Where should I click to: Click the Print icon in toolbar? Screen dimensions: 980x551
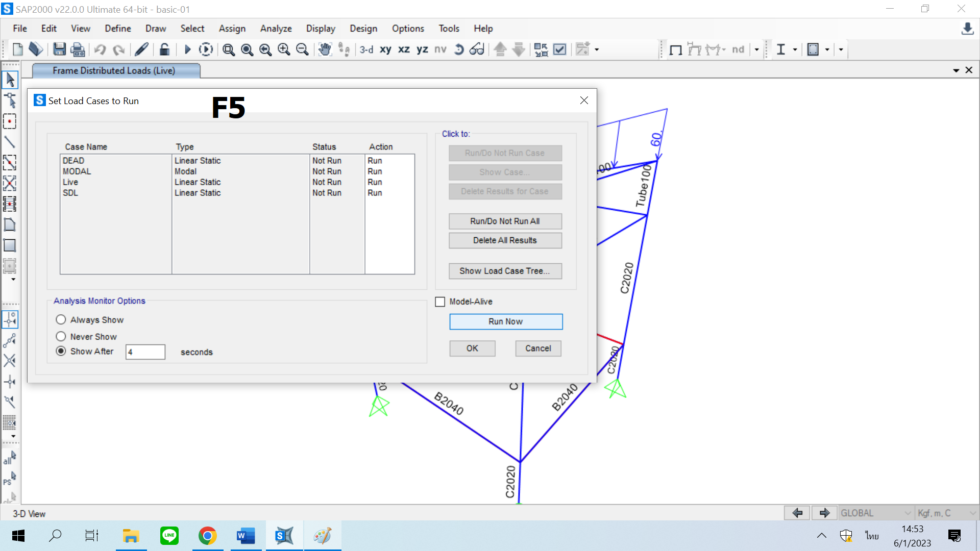click(78, 49)
